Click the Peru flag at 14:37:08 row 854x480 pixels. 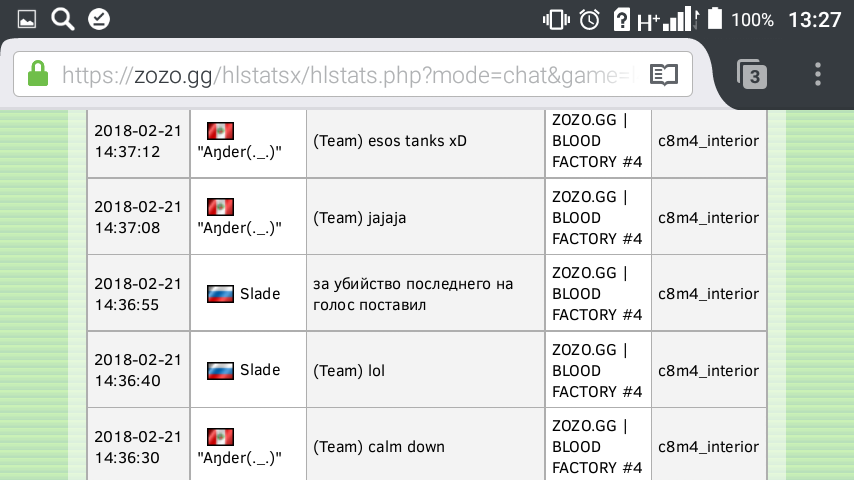tap(220, 207)
